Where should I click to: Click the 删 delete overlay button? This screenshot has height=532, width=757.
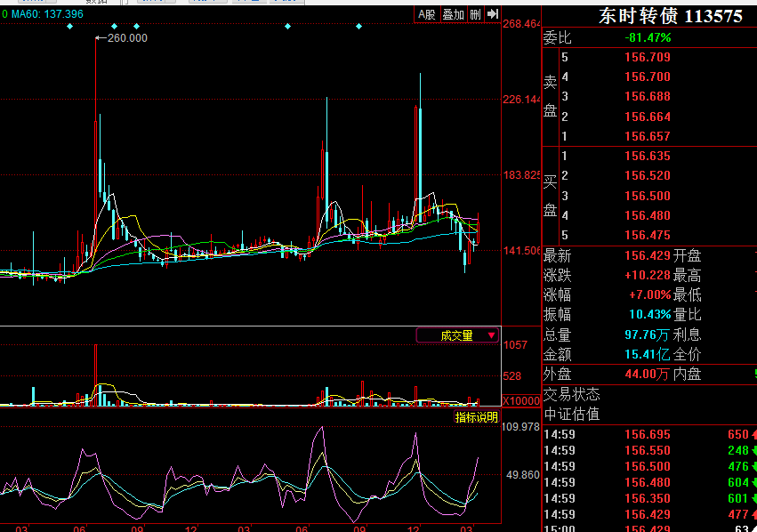click(475, 14)
